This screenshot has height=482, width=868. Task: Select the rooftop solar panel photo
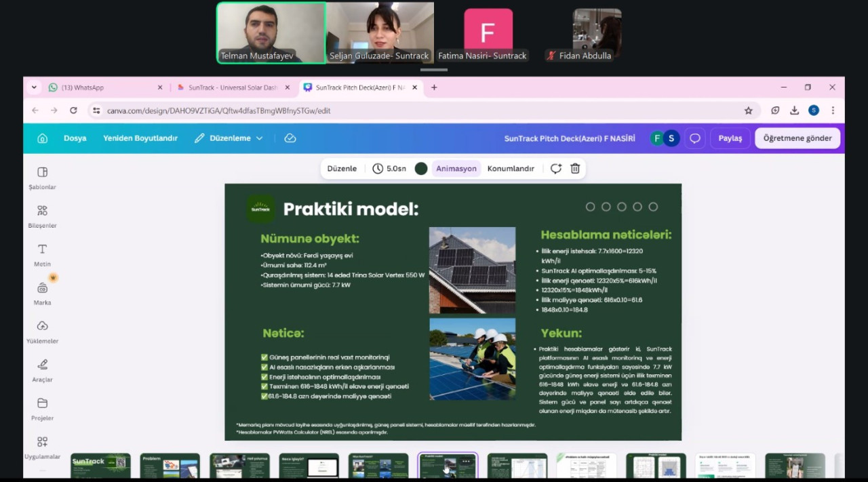[x=472, y=270]
